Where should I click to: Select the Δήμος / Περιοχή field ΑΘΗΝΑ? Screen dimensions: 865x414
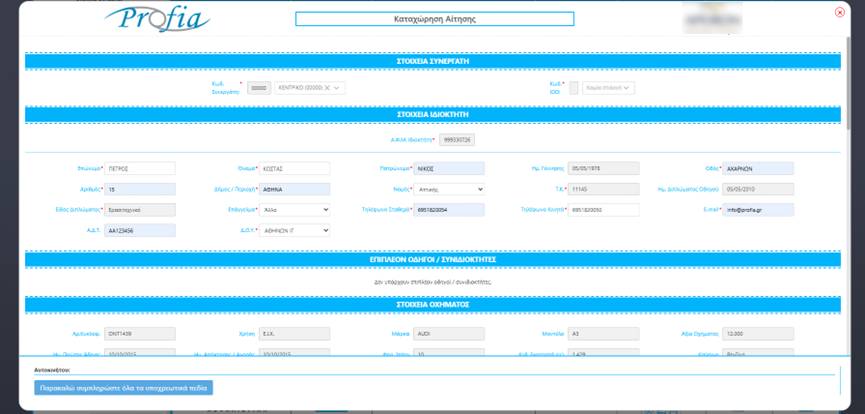[294, 189]
